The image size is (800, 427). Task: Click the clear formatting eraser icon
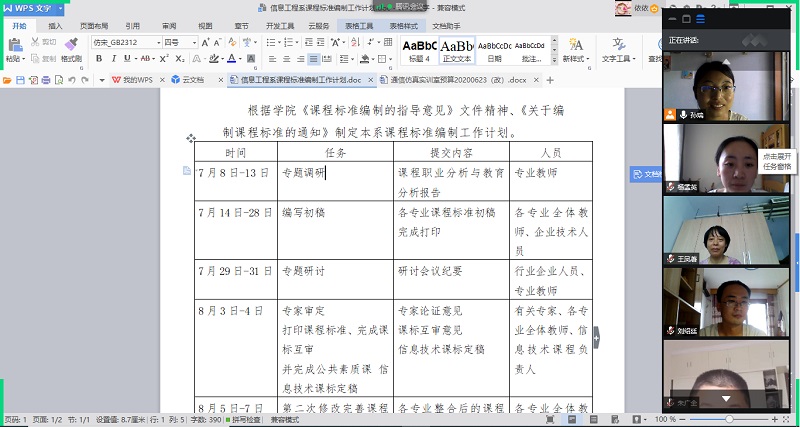pos(232,42)
